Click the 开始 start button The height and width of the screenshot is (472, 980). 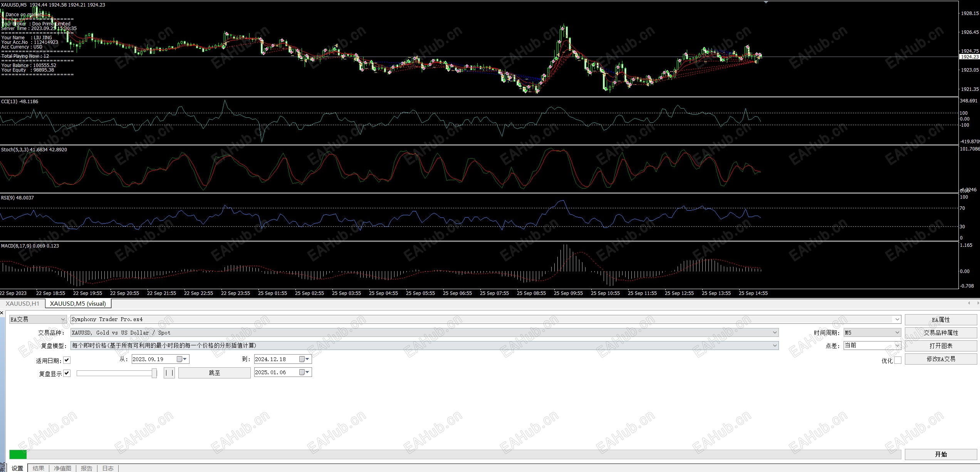[x=941, y=454]
